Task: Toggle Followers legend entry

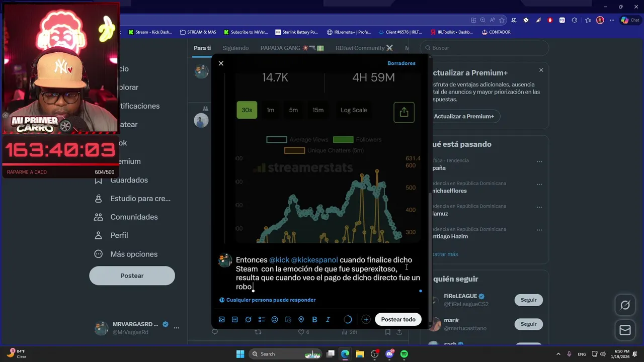Action: [357, 140]
